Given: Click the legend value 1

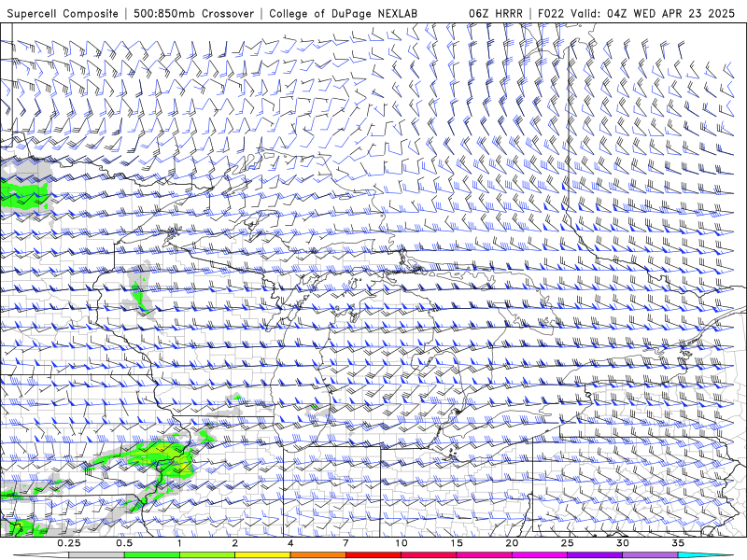Looking at the screenshot, I should click(179, 543).
